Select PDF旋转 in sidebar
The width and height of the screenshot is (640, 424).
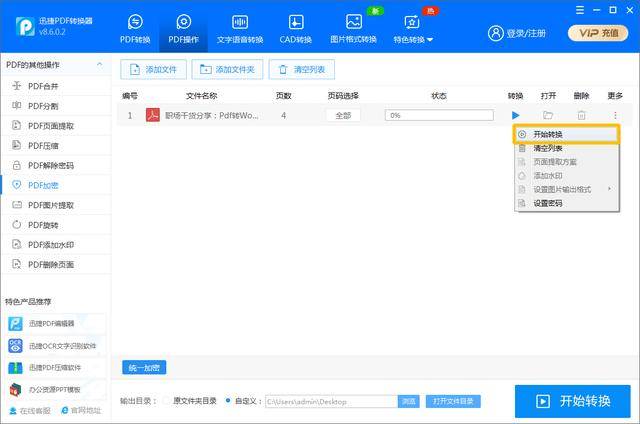[x=56, y=225]
